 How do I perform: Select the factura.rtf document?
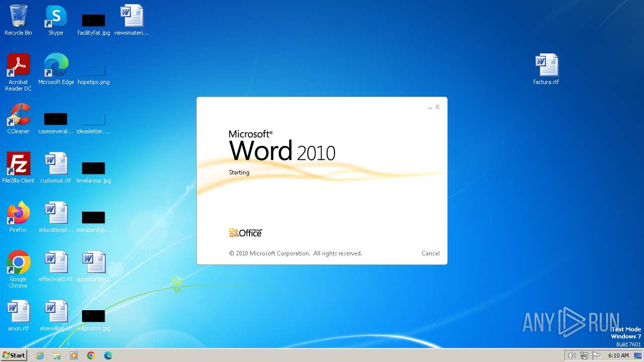(546, 69)
